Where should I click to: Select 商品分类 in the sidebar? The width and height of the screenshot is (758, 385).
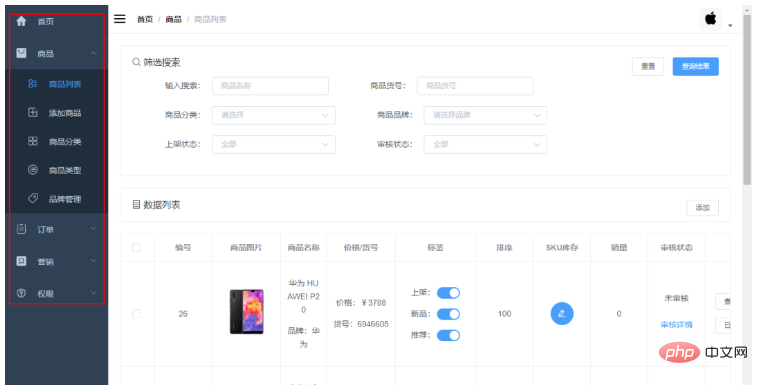(65, 142)
